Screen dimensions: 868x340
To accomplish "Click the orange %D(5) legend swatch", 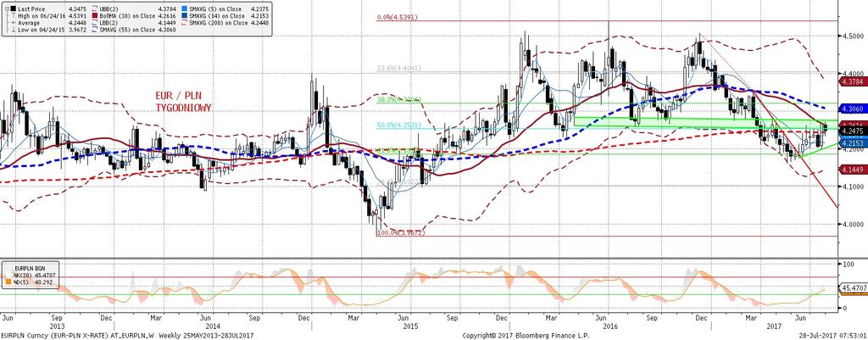I will coord(8,281).
